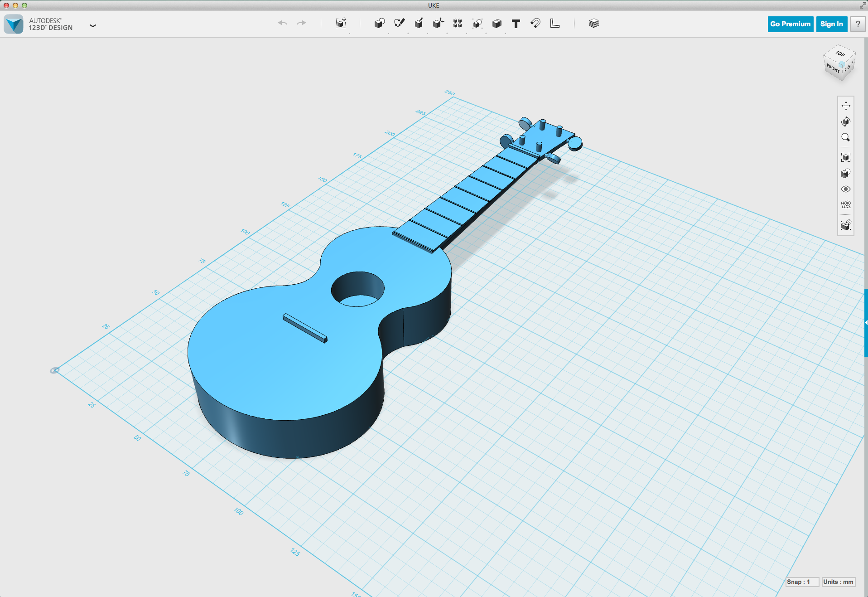This screenshot has height=597, width=868.
Task: Open the Sketch tool menu
Action: pos(399,24)
